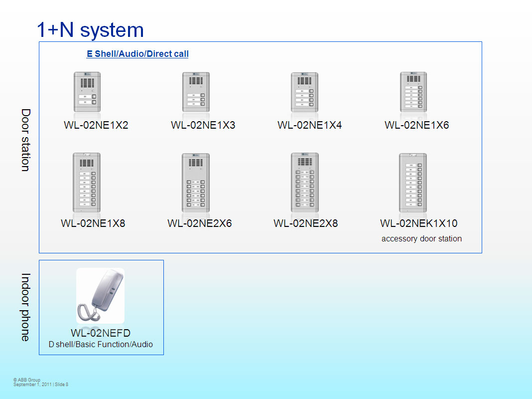
Task: Select the vertical Door station label
Action: (26, 140)
